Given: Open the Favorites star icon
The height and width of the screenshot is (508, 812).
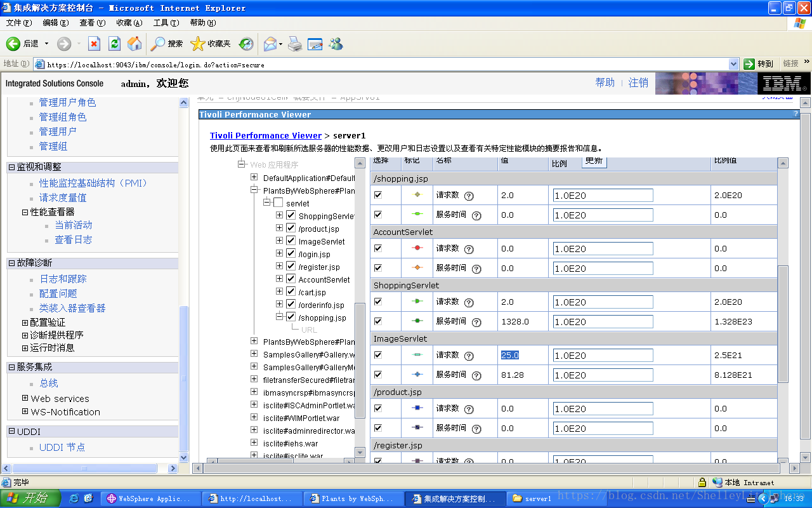Looking at the screenshot, I should (x=198, y=43).
